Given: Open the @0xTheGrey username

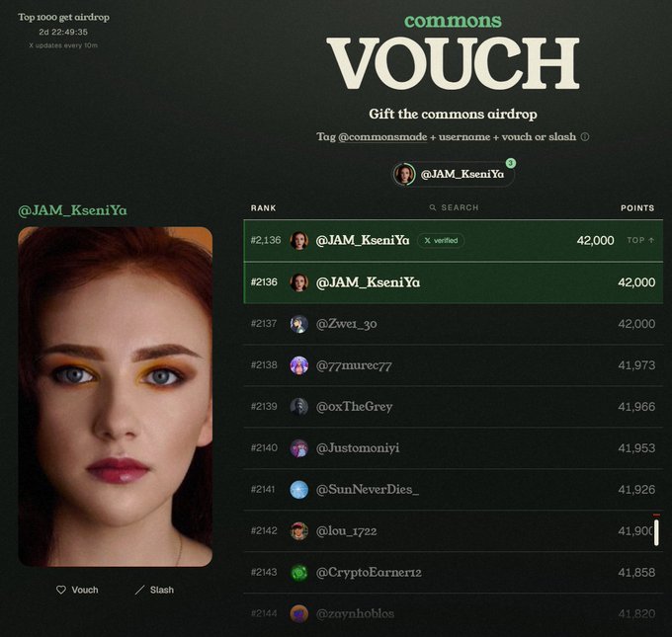Looking at the screenshot, I should pos(354,407).
